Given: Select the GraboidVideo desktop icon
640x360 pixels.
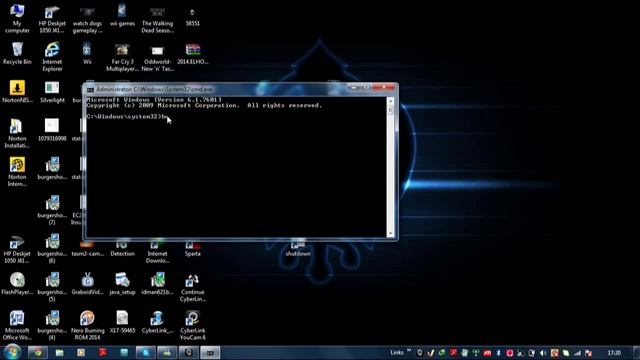Looking at the screenshot, I should tap(87, 283).
